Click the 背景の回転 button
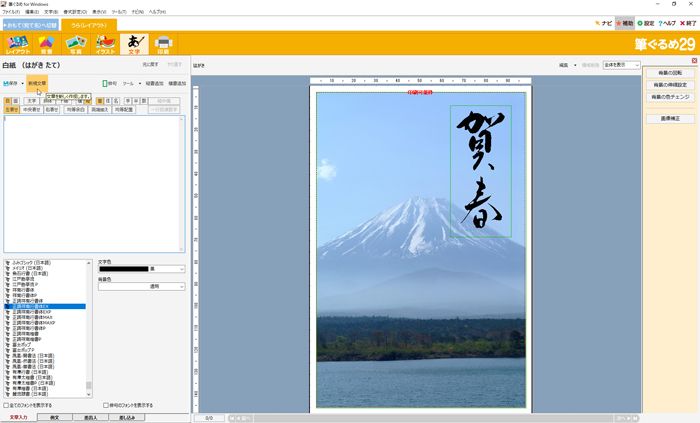The width and height of the screenshot is (700, 423). tap(668, 74)
